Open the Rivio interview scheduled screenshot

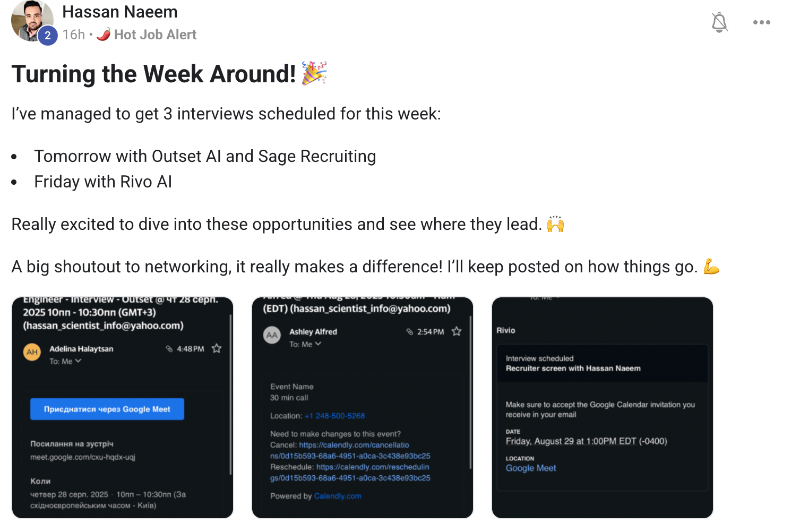point(602,408)
